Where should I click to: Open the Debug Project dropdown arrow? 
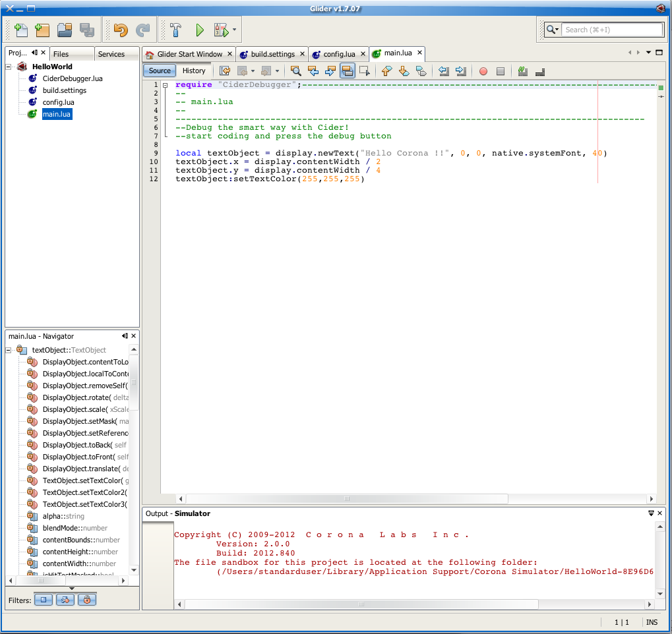234,30
